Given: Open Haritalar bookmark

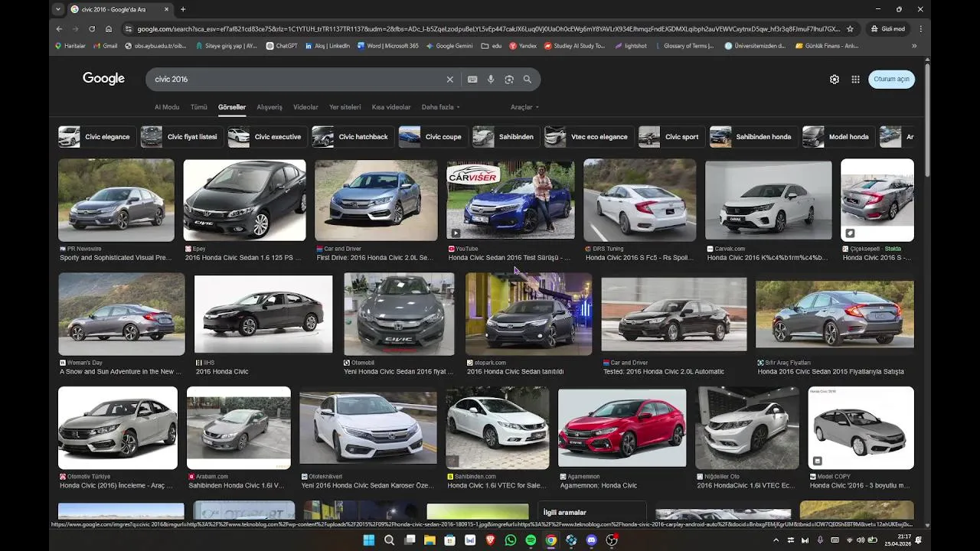Looking at the screenshot, I should (70, 46).
